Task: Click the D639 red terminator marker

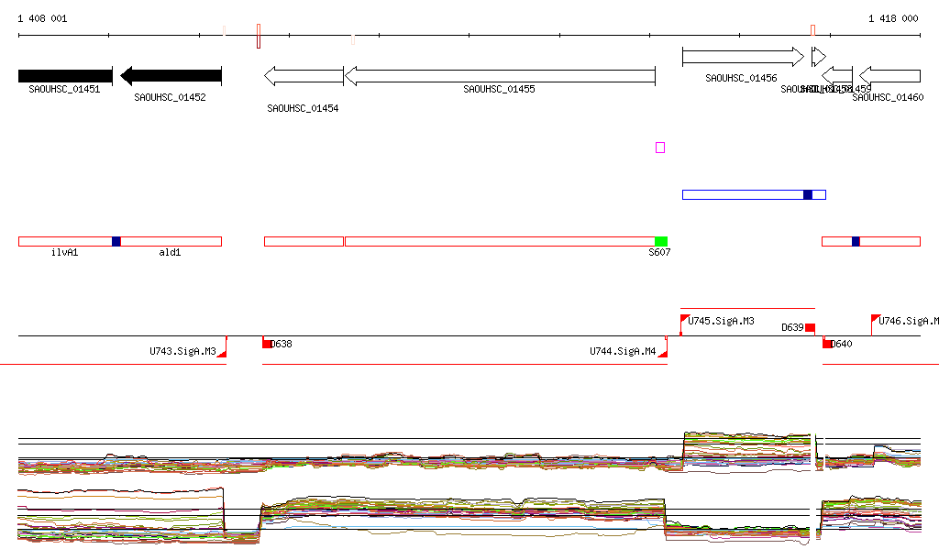Action: [x=810, y=328]
